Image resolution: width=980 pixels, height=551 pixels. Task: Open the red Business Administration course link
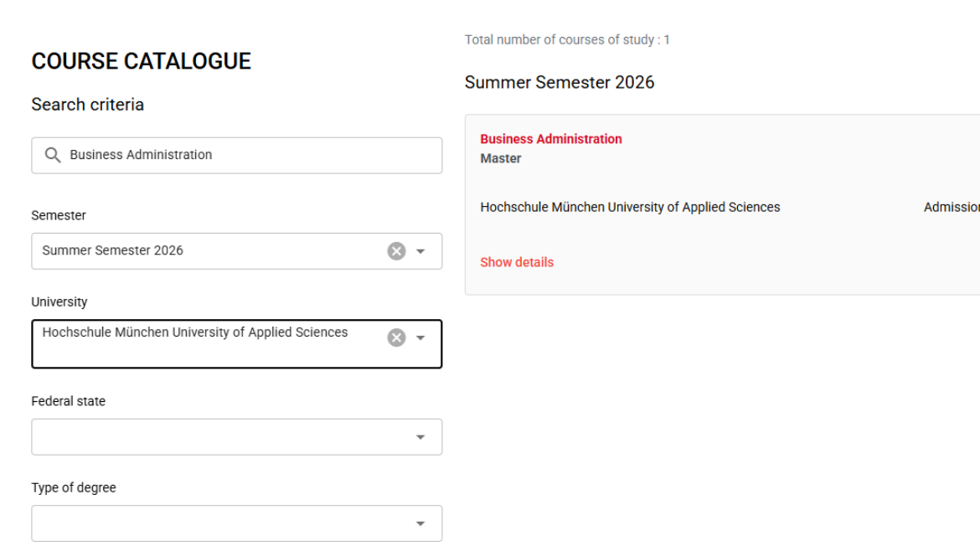[x=550, y=139]
